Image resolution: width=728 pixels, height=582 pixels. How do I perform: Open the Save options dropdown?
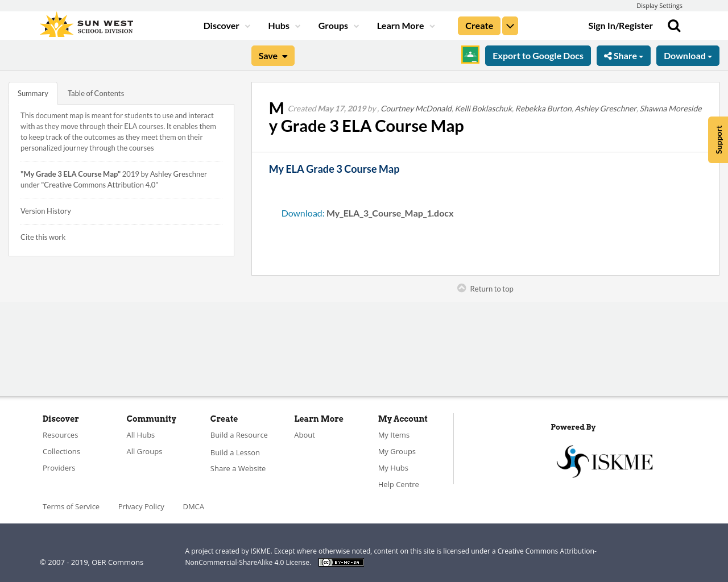point(272,55)
